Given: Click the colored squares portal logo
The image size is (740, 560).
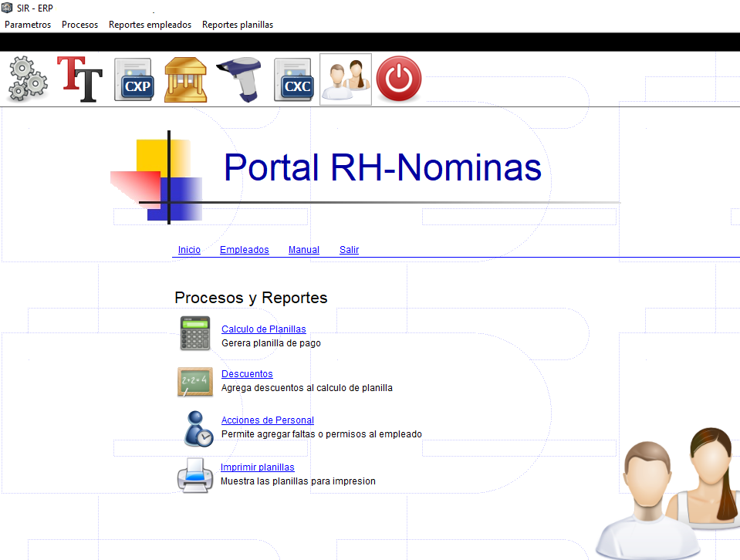Looking at the screenshot, I should 157,178.
